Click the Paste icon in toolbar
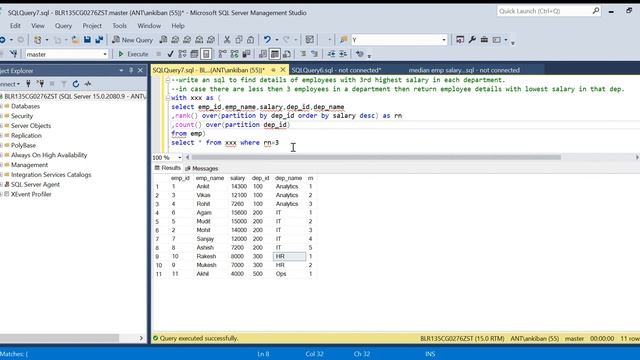640x360 pixels. (251, 40)
